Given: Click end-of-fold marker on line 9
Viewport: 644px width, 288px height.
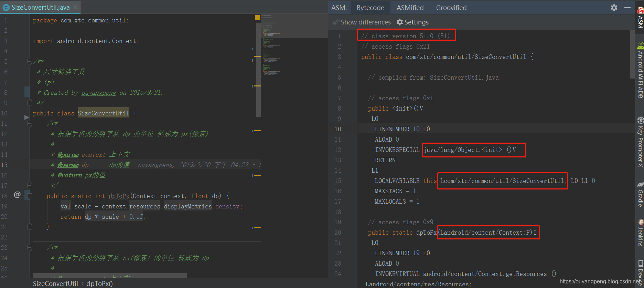Looking at the screenshot, I should [30, 103].
